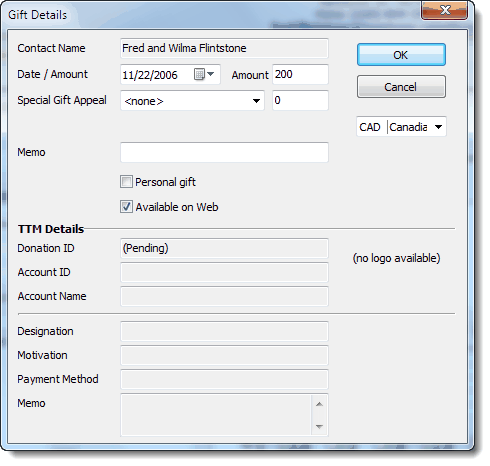490x466 pixels.
Task: Confirm with the OK button
Action: click(401, 55)
